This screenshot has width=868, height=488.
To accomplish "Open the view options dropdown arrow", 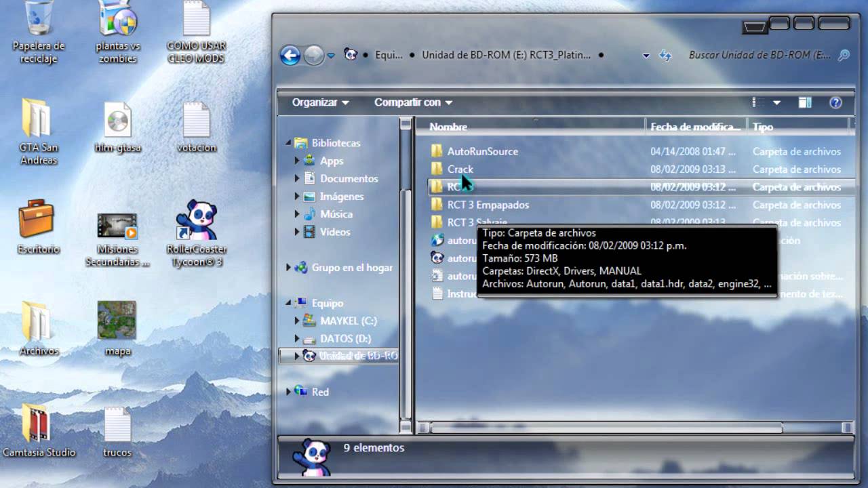I will (776, 102).
